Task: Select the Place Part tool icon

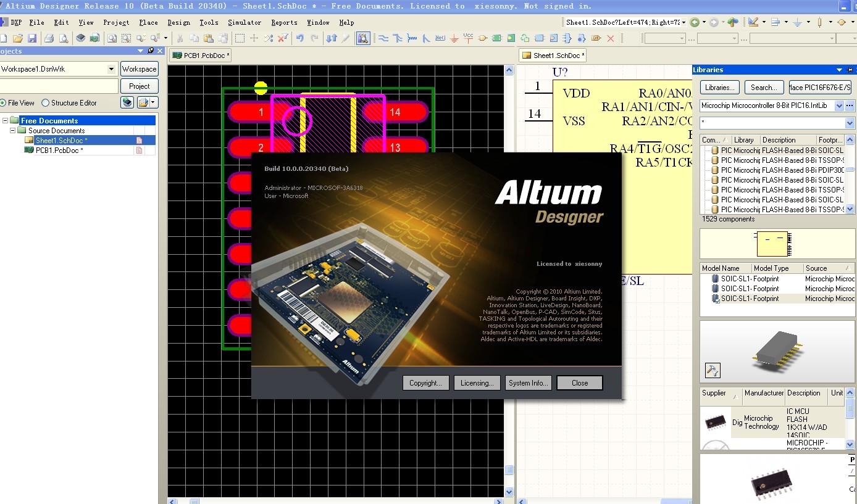Action: 483,38
